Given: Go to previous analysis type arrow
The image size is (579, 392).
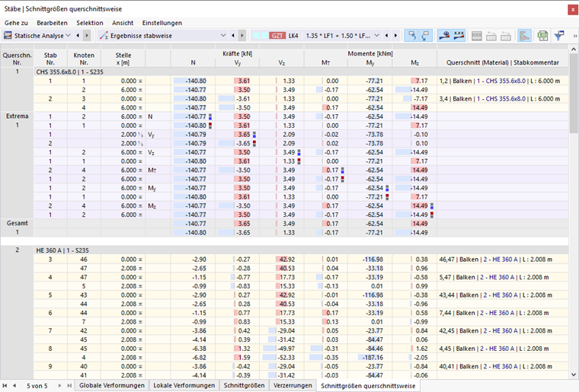Looking at the screenshot, I should coord(78,36).
